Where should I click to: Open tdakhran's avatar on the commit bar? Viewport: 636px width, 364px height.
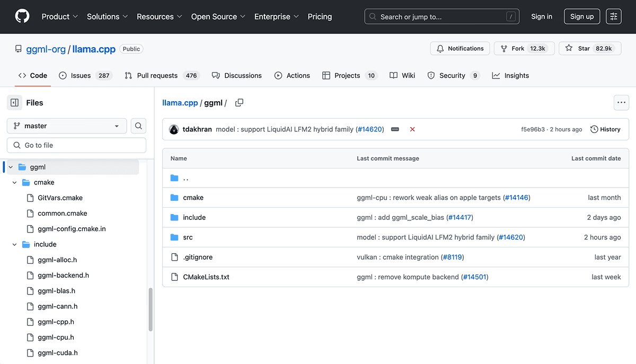coord(174,129)
